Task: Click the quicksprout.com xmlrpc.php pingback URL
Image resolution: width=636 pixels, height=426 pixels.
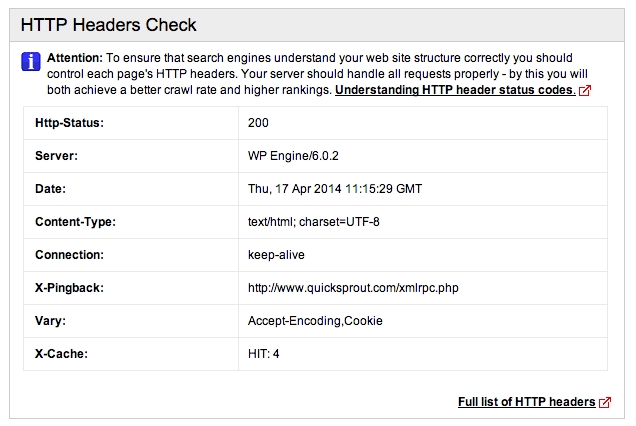Action: click(353, 288)
